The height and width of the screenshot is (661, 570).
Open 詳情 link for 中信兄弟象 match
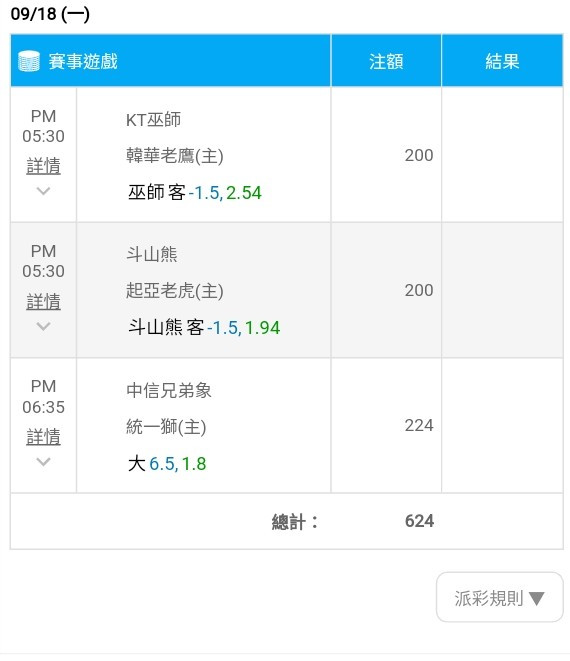coord(43,437)
